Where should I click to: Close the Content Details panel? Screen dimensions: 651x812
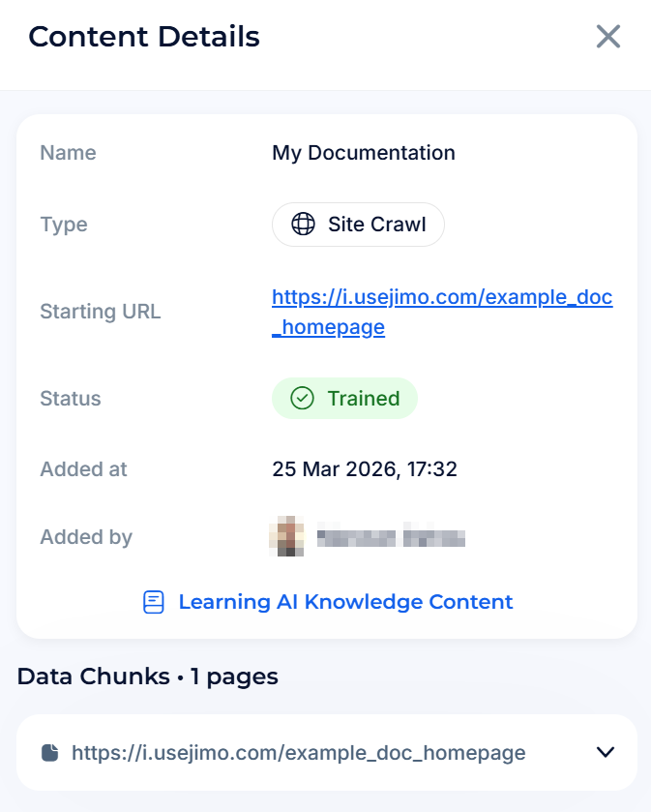pos(607,37)
